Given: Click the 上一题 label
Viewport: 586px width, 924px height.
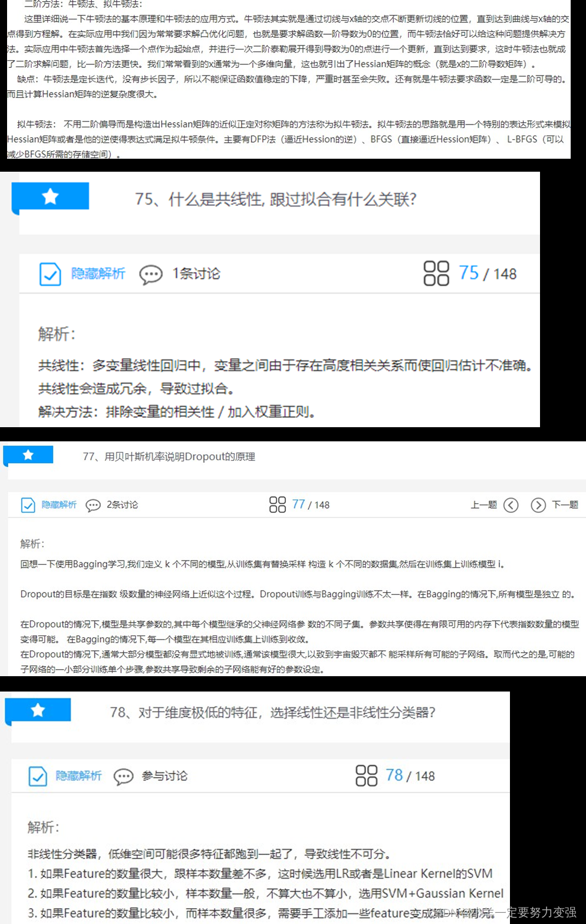Looking at the screenshot, I should (x=483, y=505).
